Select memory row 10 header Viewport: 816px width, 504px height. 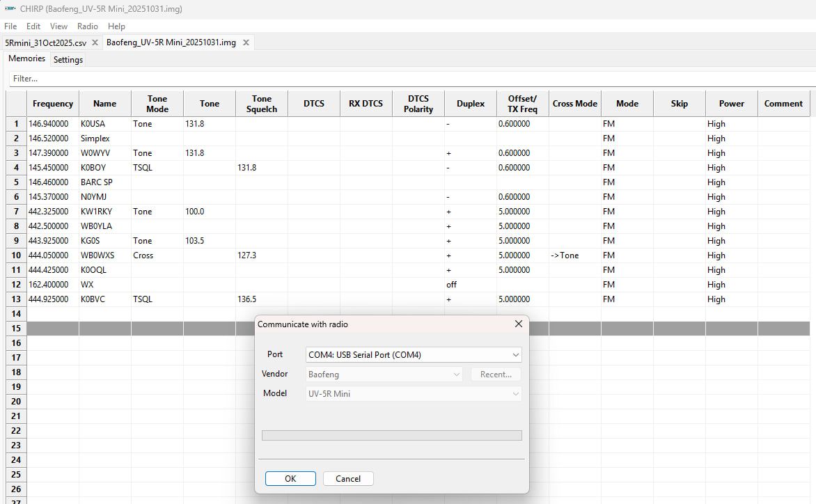click(16, 255)
